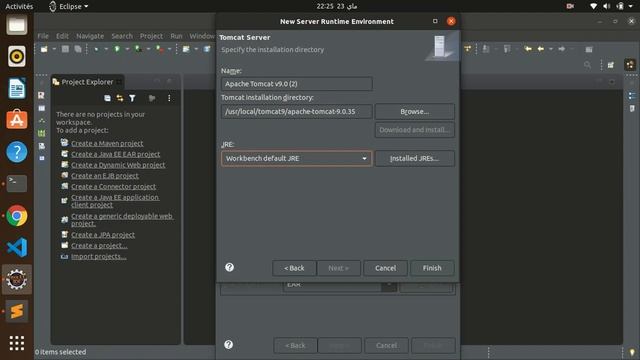Click the Run external tools toolbar icon

[160, 49]
